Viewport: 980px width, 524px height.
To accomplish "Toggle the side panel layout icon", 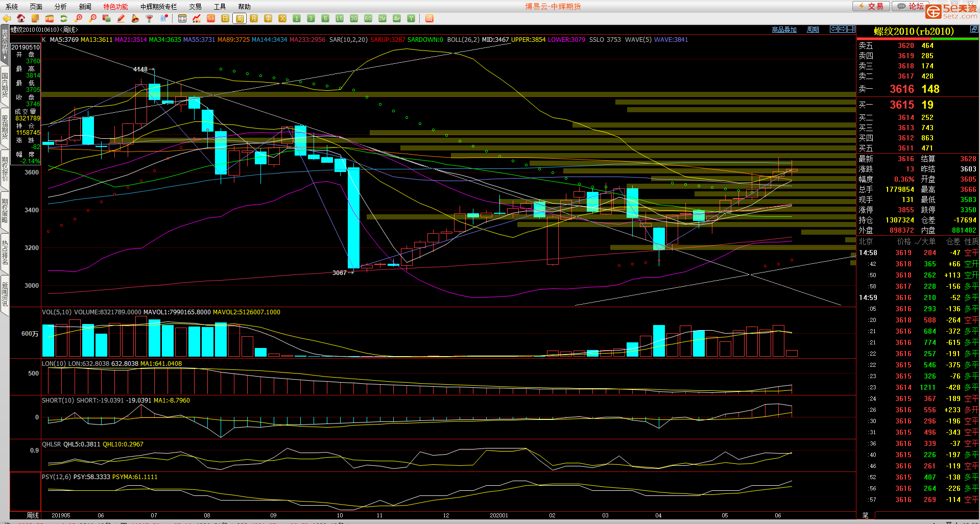I will 851,29.
